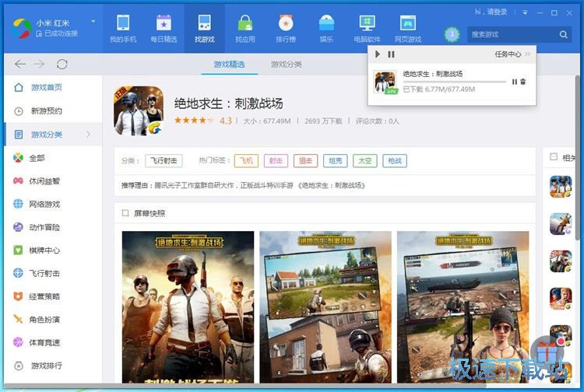Open 电脑软件 monitor icon
Viewport: 584px width, 392px height.
coord(367,23)
